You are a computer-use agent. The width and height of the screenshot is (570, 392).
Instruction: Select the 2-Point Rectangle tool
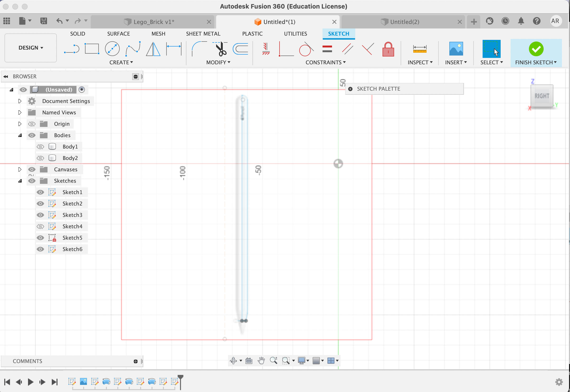point(92,49)
